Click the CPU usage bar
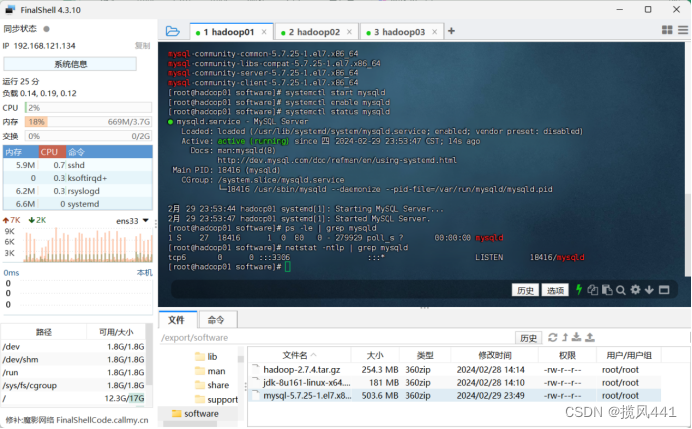Viewport: 692px width, 429px height. (88, 108)
